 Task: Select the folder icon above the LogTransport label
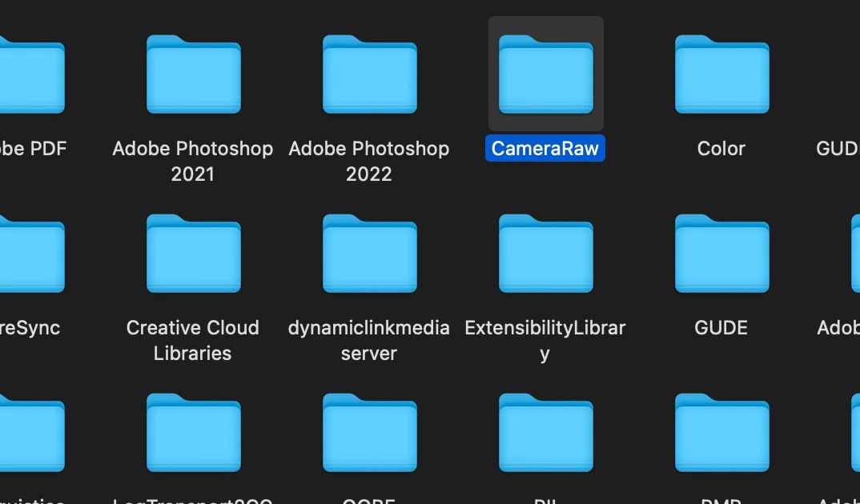point(193,432)
